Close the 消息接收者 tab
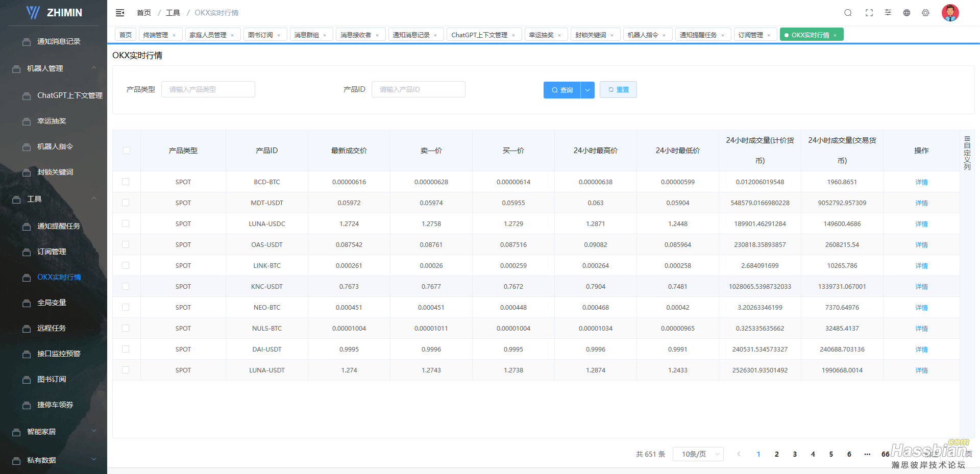The width and height of the screenshot is (980, 474). [x=377, y=35]
